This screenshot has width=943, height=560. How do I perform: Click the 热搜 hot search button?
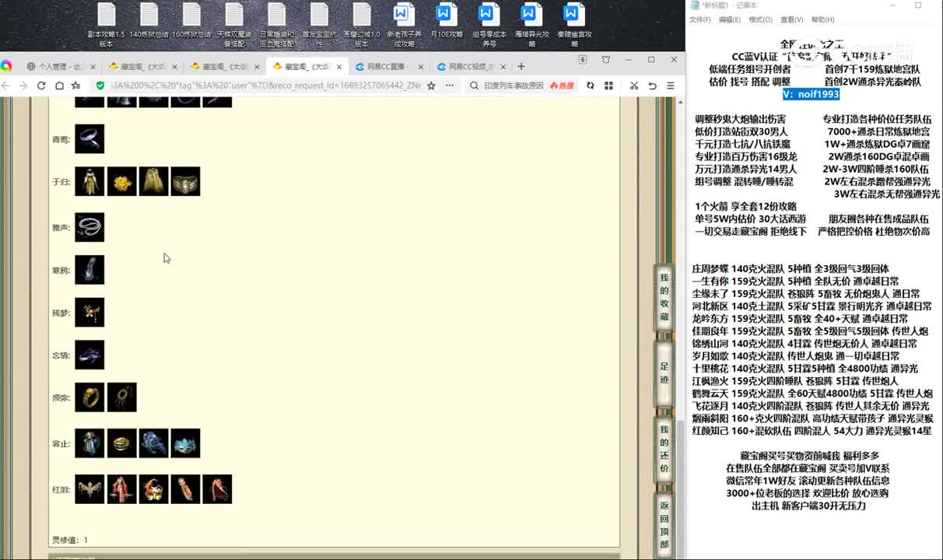click(x=562, y=86)
